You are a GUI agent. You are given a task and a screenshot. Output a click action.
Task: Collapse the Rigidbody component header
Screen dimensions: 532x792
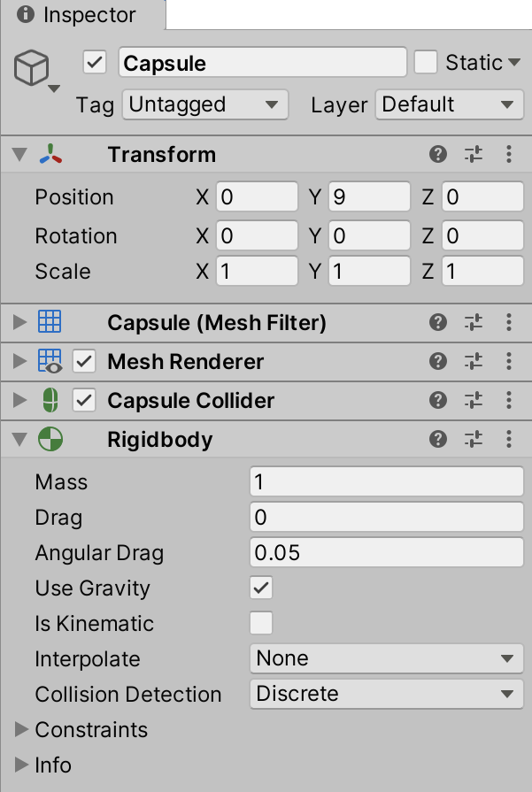(20, 440)
